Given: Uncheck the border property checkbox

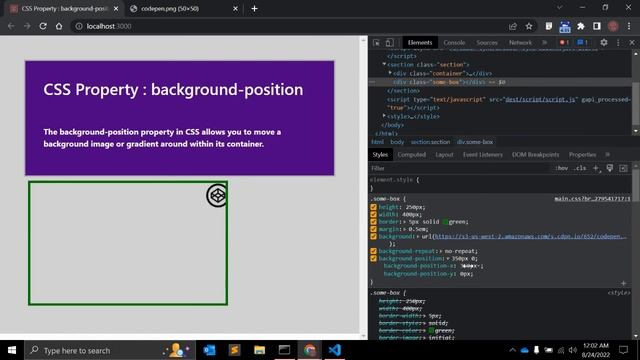Looking at the screenshot, I should pos(373,222).
